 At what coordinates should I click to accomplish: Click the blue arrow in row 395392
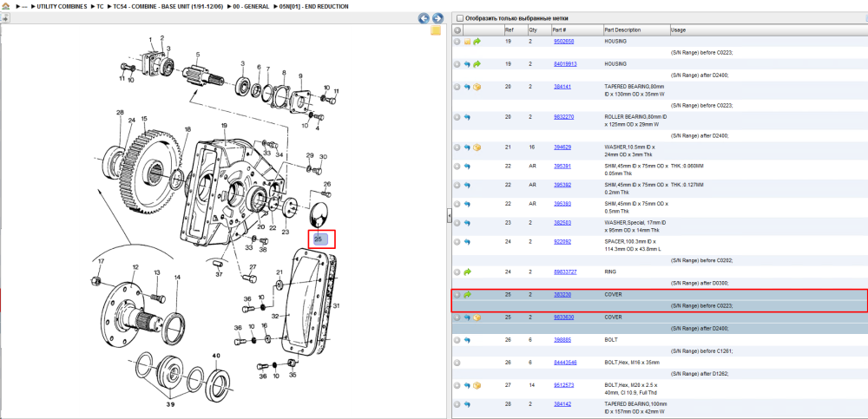click(468, 185)
